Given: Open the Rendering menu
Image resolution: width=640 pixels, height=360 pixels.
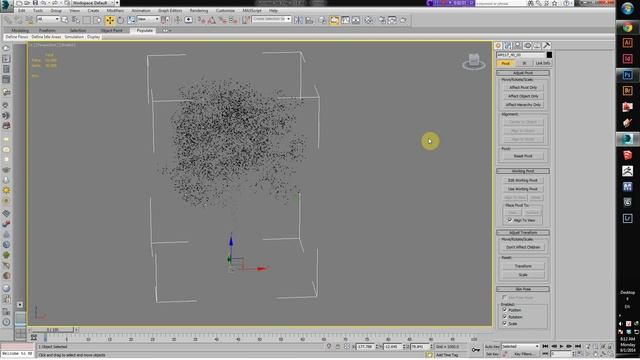Looking at the screenshot, I should [199, 11].
